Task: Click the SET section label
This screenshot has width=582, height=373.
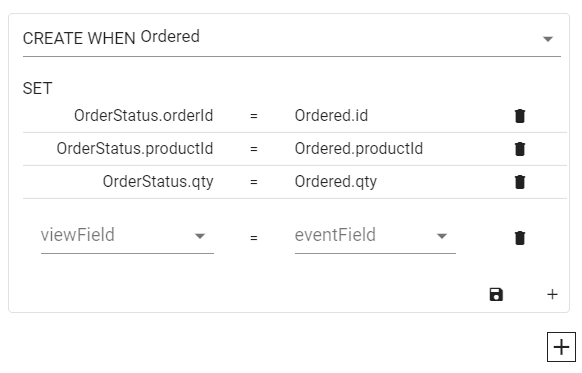Action: [x=37, y=88]
